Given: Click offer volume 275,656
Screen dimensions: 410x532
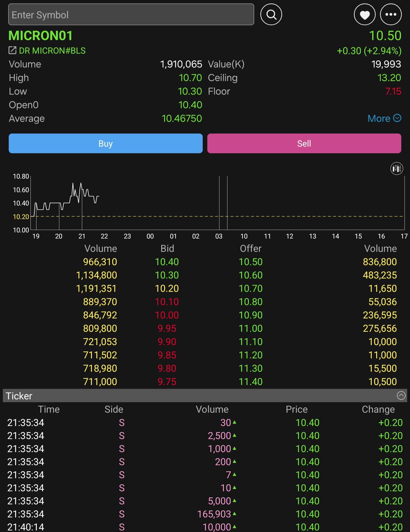Looking at the screenshot, I should click(x=380, y=328).
